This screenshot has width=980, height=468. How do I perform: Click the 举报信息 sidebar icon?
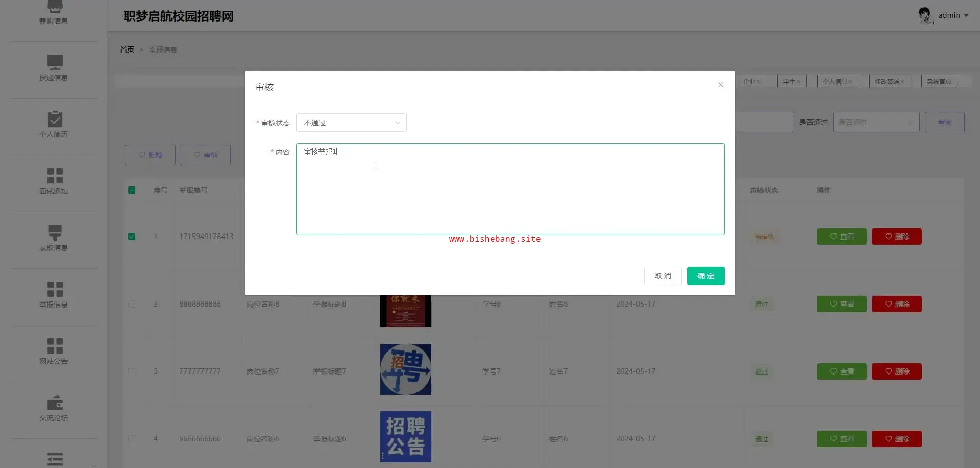tap(55, 289)
